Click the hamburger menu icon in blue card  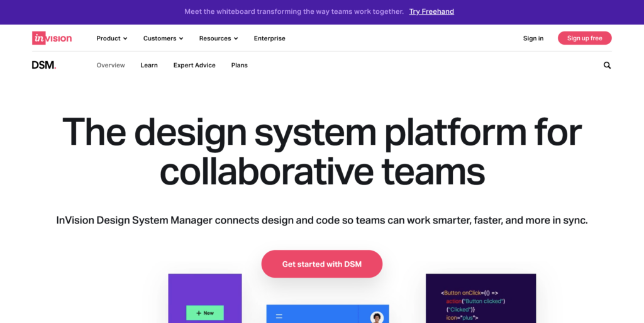279,316
